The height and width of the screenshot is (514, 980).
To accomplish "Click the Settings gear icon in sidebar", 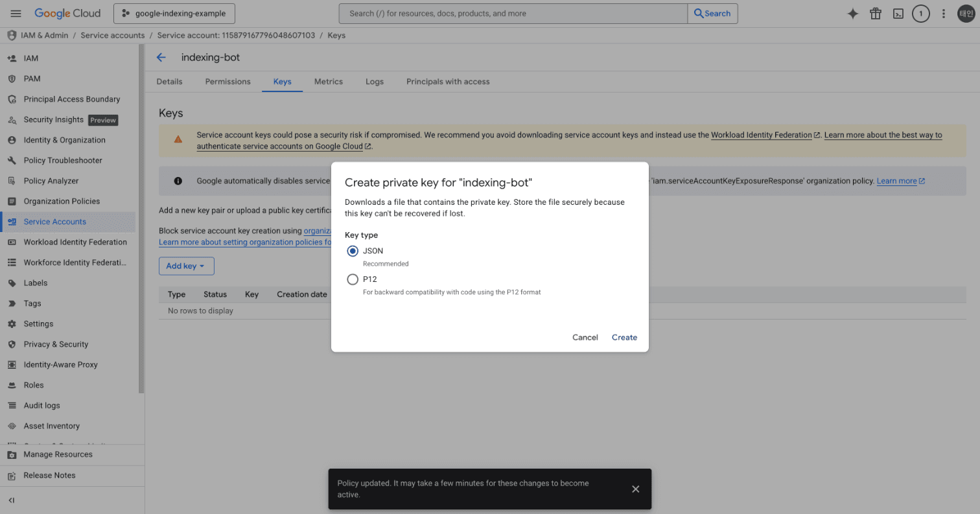I will click(12, 323).
